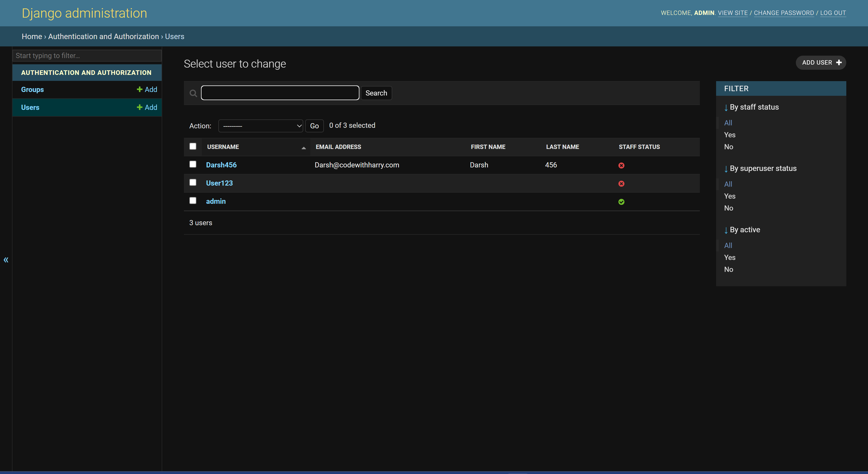Click the red staff status icon for Darsh456
The image size is (868, 474).
pyautogui.click(x=621, y=165)
